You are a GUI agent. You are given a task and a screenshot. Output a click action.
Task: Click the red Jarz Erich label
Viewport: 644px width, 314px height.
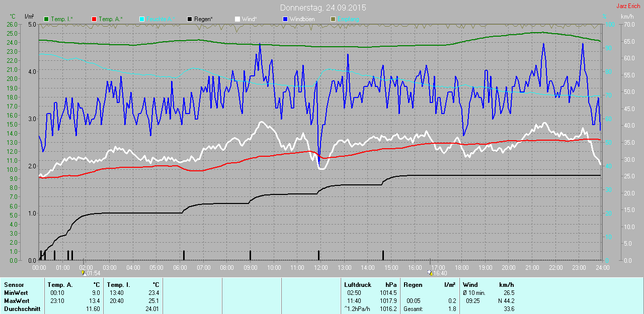pos(628,6)
